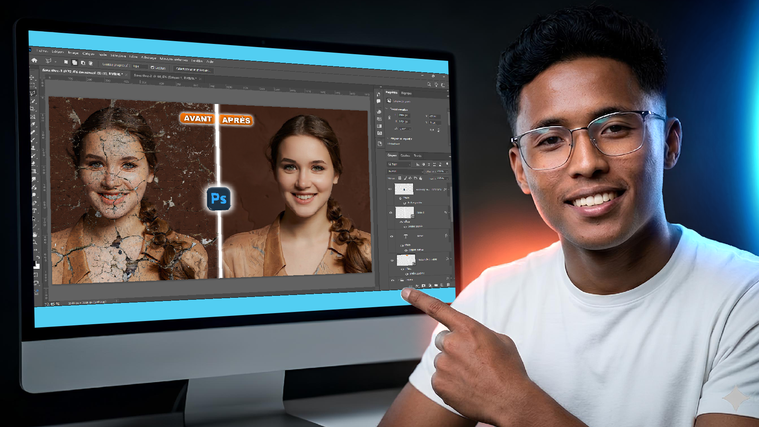Image resolution: width=759 pixels, height=427 pixels.
Task: Switch to the Calques tab
Action: click(x=392, y=155)
